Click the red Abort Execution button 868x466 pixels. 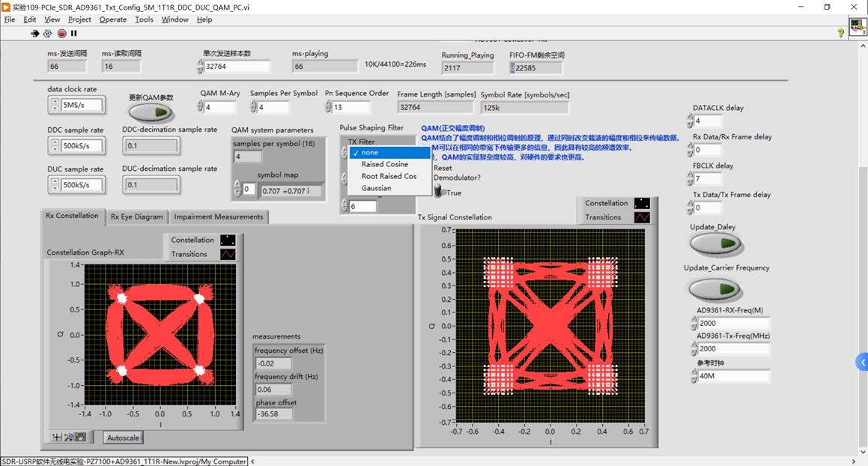61,33
